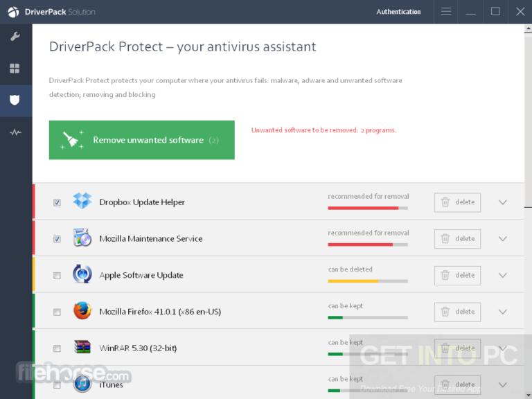
Task: Check the Dropbox Update Helper checkbox
Action: (x=57, y=202)
